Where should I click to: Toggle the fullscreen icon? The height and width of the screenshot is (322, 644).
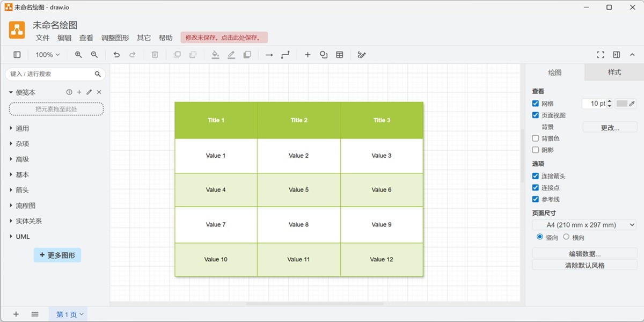coord(601,55)
